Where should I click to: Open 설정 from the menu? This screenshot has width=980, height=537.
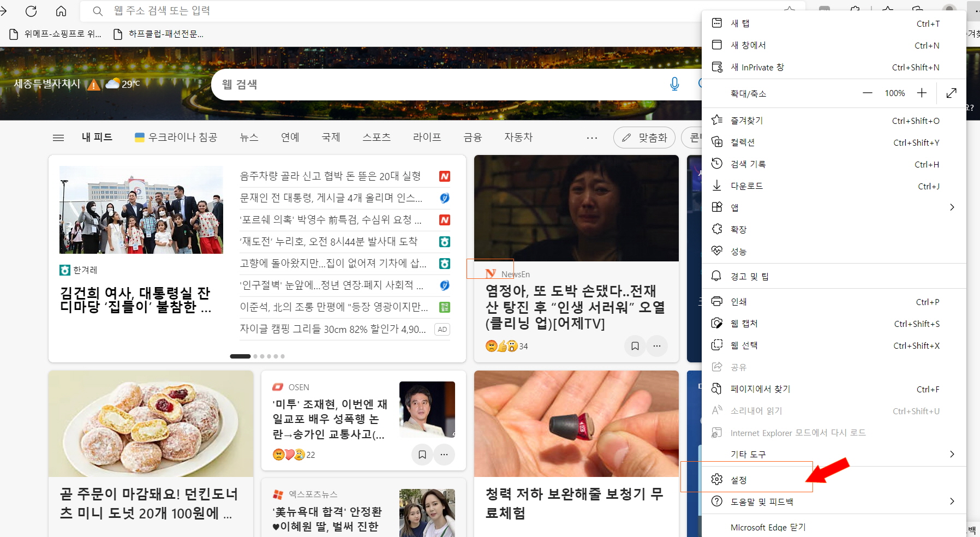point(834,480)
